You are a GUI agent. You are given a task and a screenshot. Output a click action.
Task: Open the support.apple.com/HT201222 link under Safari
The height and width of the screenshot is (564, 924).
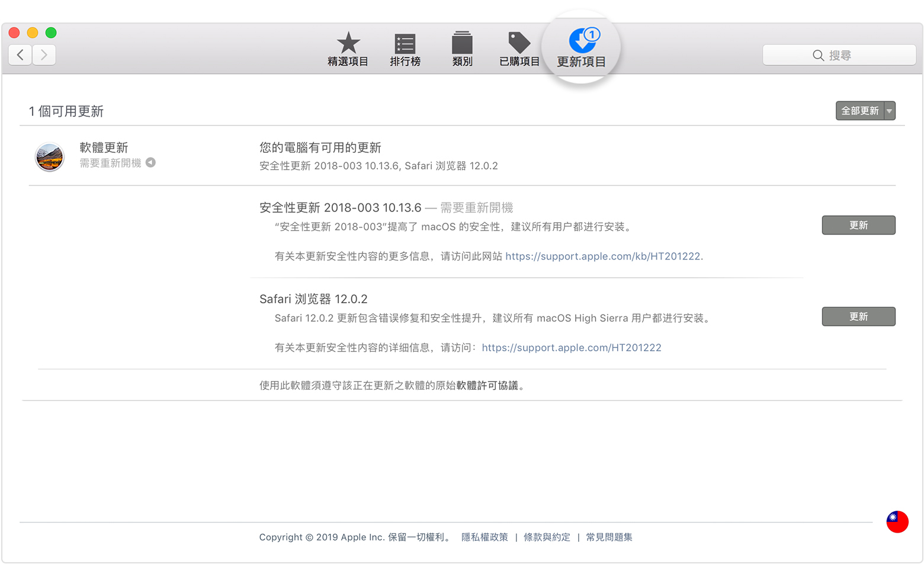(x=572, y=347)
